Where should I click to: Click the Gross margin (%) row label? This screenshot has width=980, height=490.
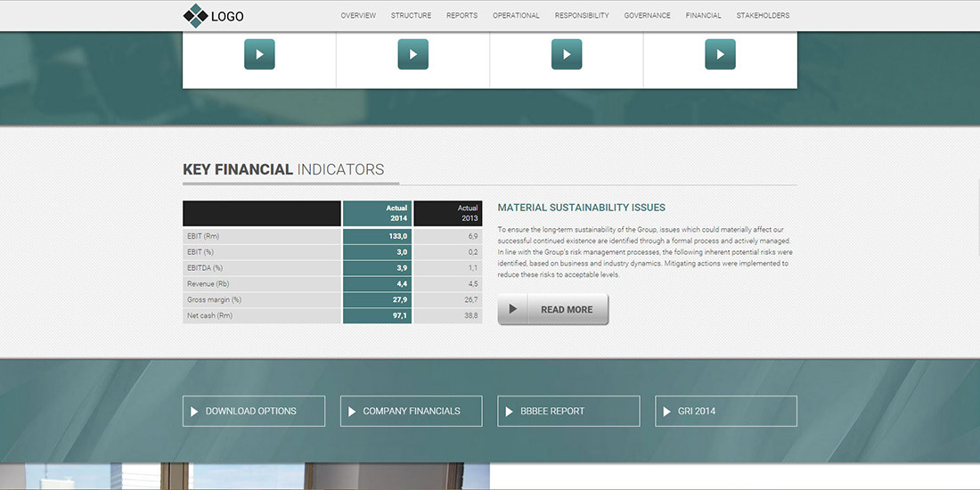point(215,299)
